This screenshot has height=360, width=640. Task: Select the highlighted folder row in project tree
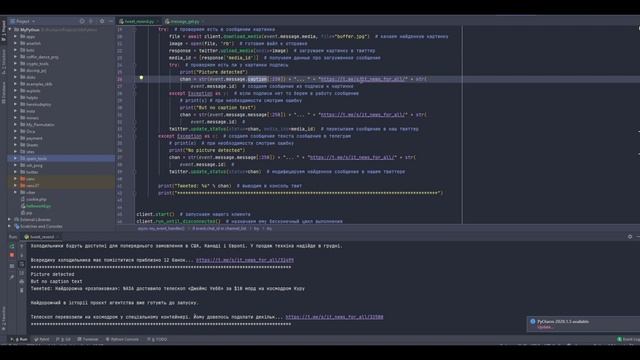tap(61, 158)
